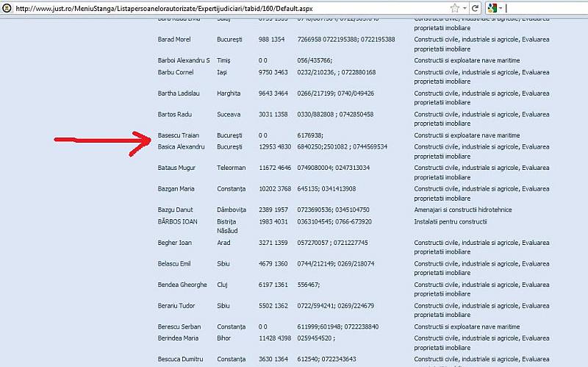This screenshot has width=588, height=367.
Task: Reload the page with the refresh button
Action: click(x=476, y=8)
